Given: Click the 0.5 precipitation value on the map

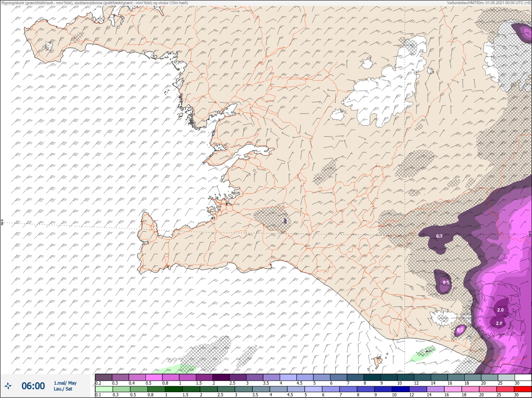Looking at the screenshot, I should coord(446,283).
